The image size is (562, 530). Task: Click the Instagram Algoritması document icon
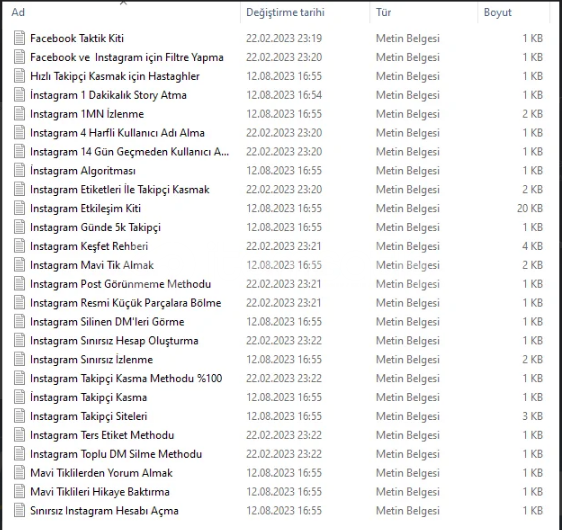tap(19, 171)
